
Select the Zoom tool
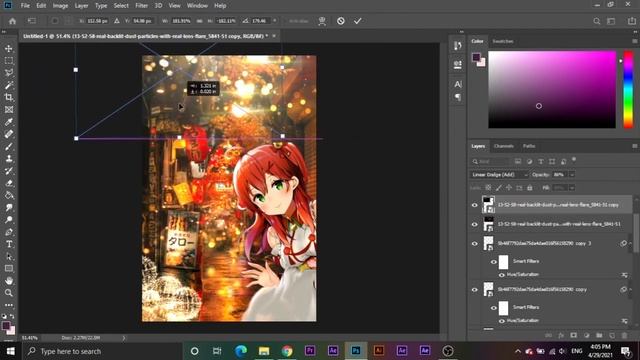pos(9,293)
